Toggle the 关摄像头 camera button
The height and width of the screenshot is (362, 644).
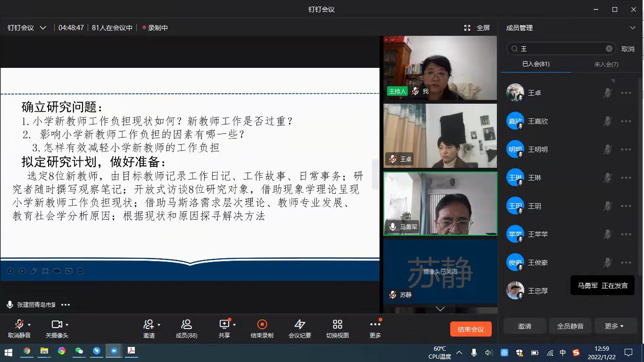coord(57,325)
